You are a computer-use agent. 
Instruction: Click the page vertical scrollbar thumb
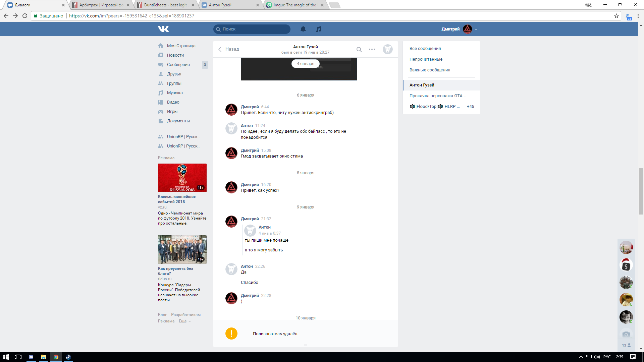(x=641, y=191)
